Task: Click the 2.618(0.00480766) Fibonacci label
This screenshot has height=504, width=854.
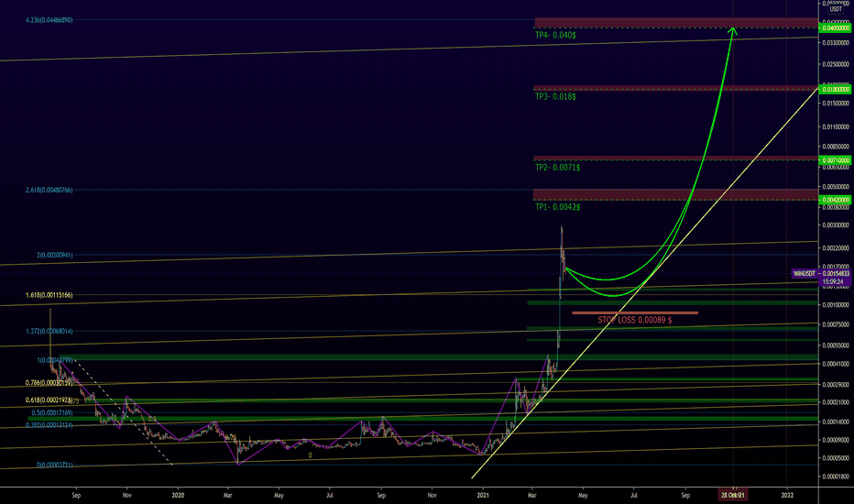Action: pos(49,191)
